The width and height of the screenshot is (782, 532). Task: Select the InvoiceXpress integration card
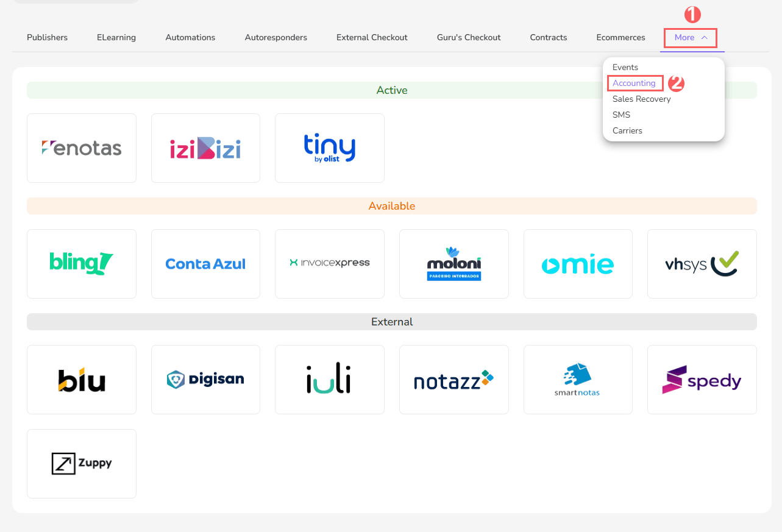pyautogui.click(x=330, y=264)
